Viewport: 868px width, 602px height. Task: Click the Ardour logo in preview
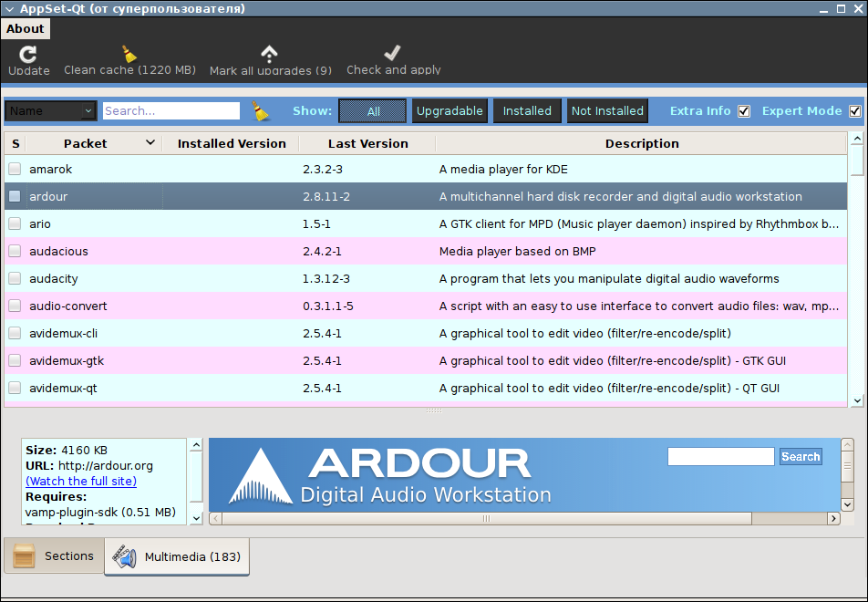pyautogui.click(x=261, y=476)
